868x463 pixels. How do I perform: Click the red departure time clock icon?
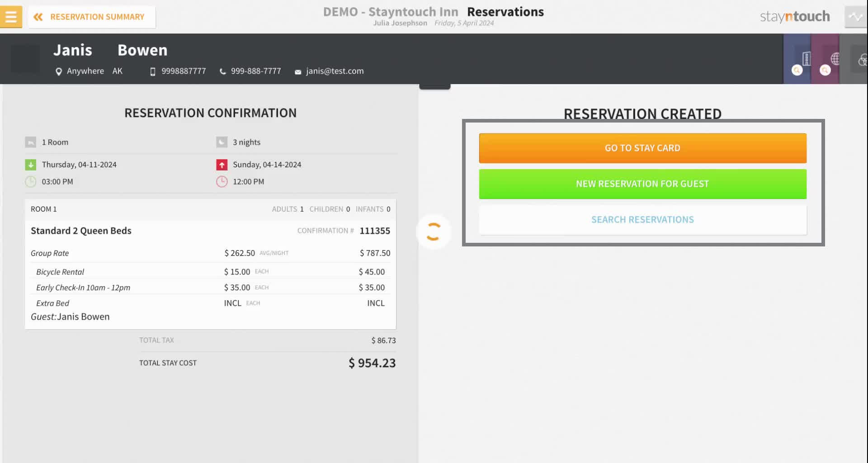click(222, 182)
